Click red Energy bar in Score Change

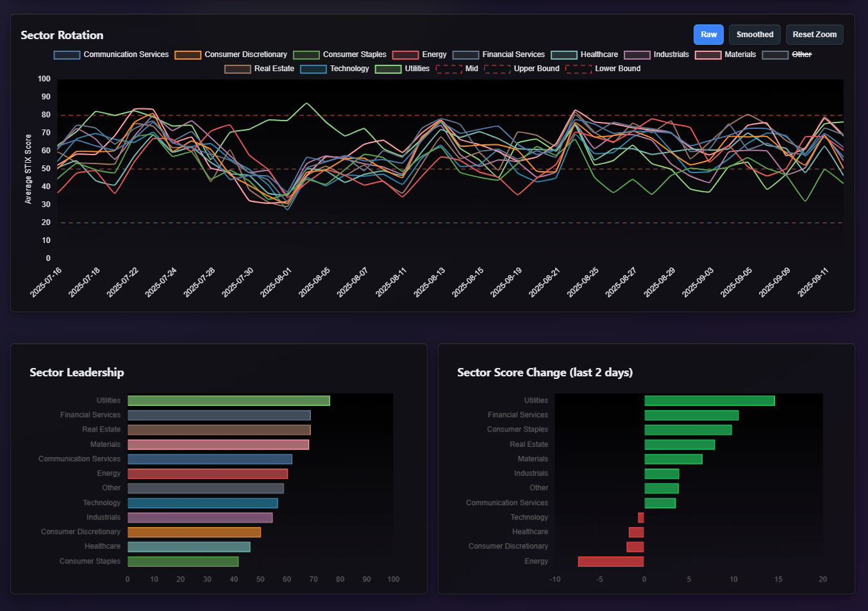[x=611, y=562]
